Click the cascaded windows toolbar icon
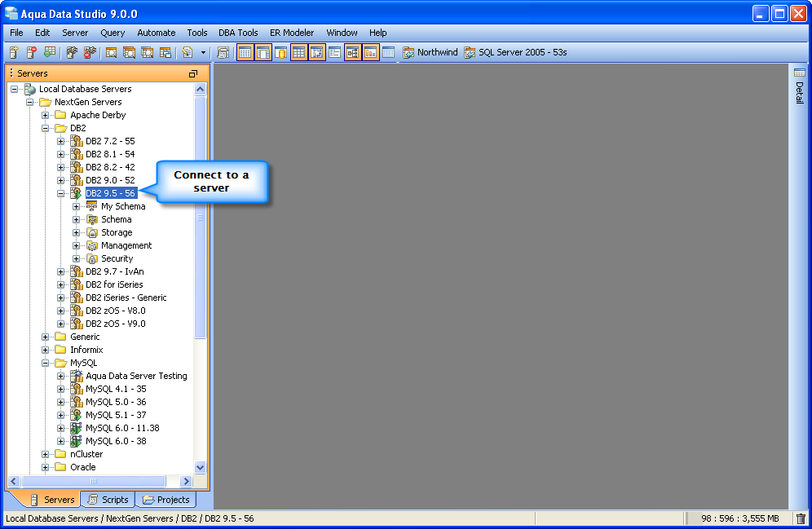Image resolution: width=812 pixels, height=529 pixels. 165,52
